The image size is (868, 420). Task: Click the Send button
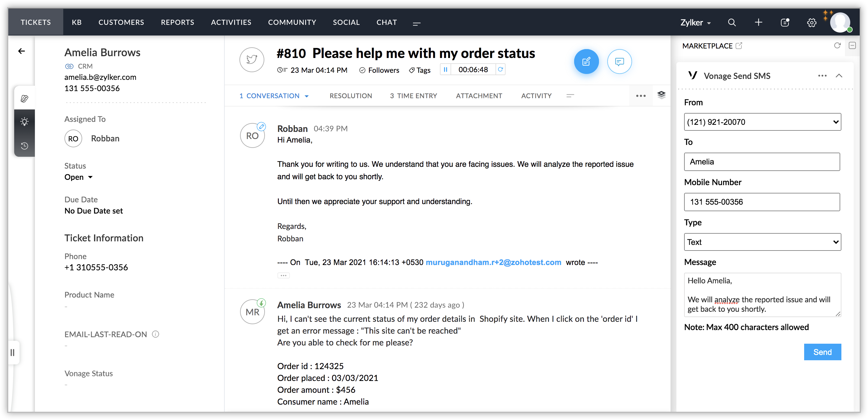822,352
